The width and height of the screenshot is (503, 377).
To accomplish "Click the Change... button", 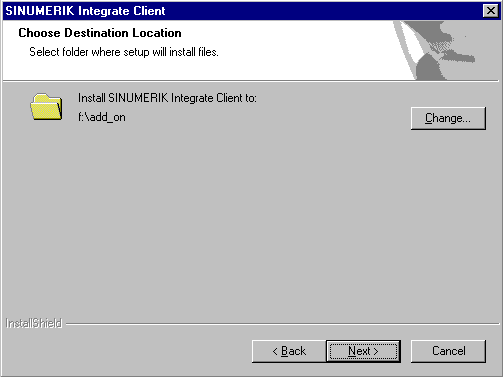I will (x=448, y=118).
